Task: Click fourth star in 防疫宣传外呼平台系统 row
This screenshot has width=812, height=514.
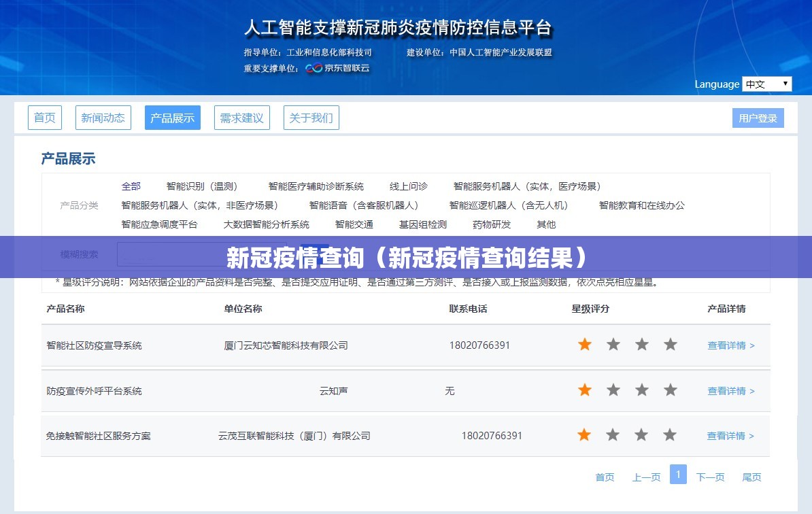Action: pos(670,390)
